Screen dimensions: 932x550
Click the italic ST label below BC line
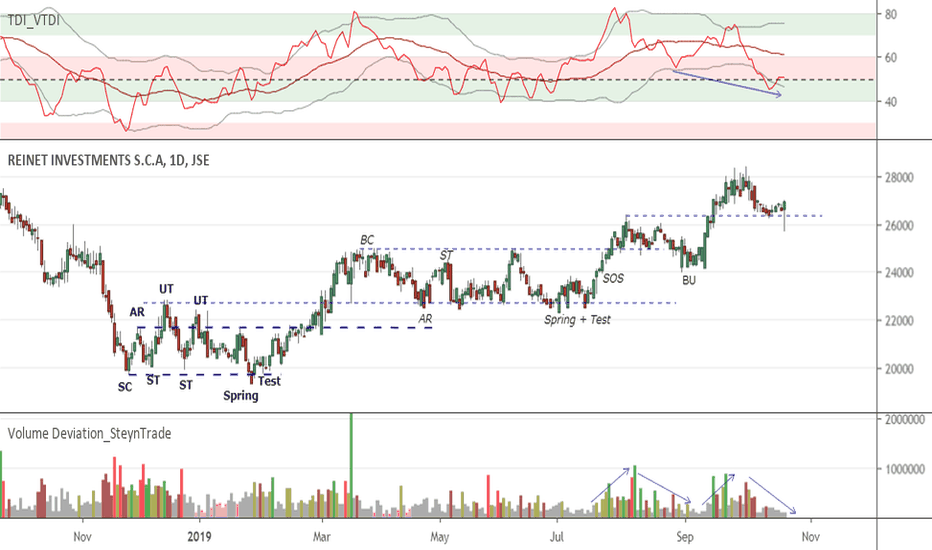(446, 256)
